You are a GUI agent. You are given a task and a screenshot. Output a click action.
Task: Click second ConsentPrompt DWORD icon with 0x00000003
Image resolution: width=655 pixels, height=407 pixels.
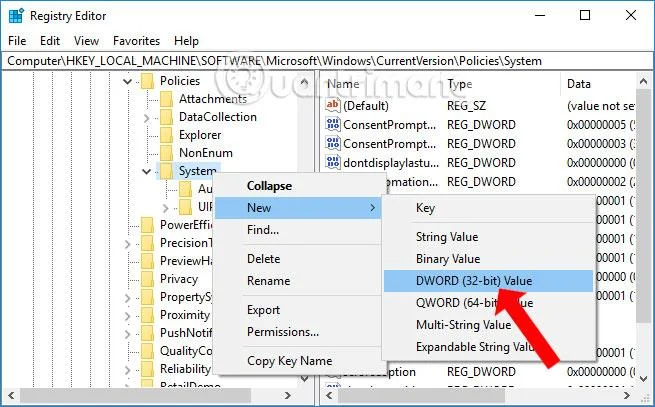(333, 143)
